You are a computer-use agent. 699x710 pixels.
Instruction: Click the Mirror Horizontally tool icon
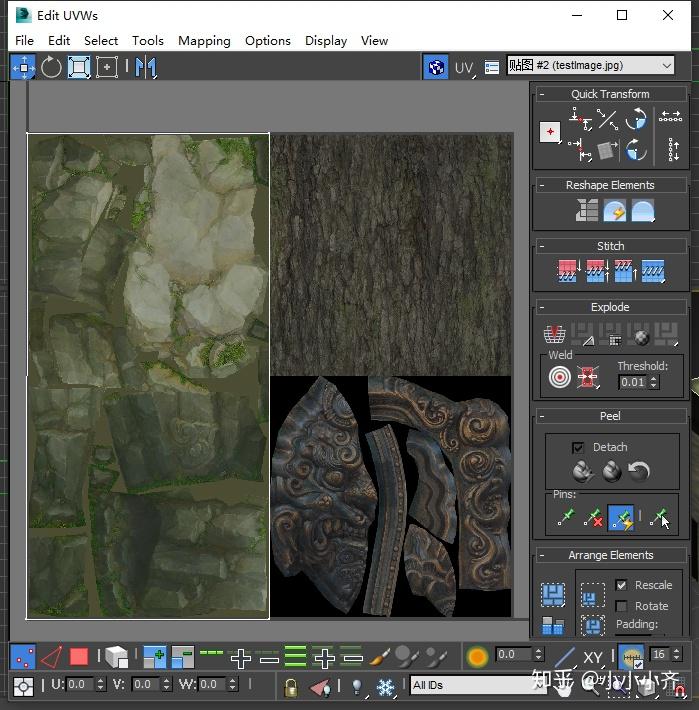(146, 68)
